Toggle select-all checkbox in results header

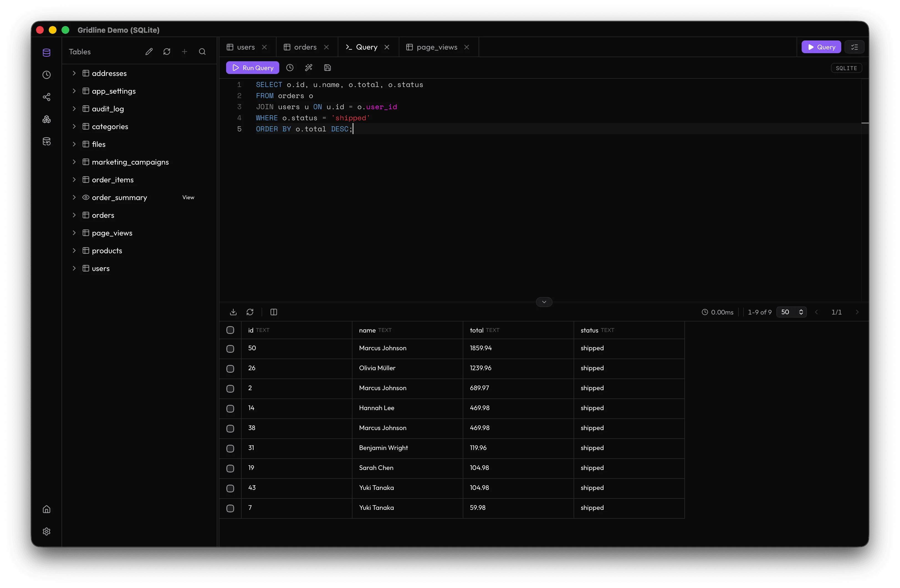pos(230,330)
